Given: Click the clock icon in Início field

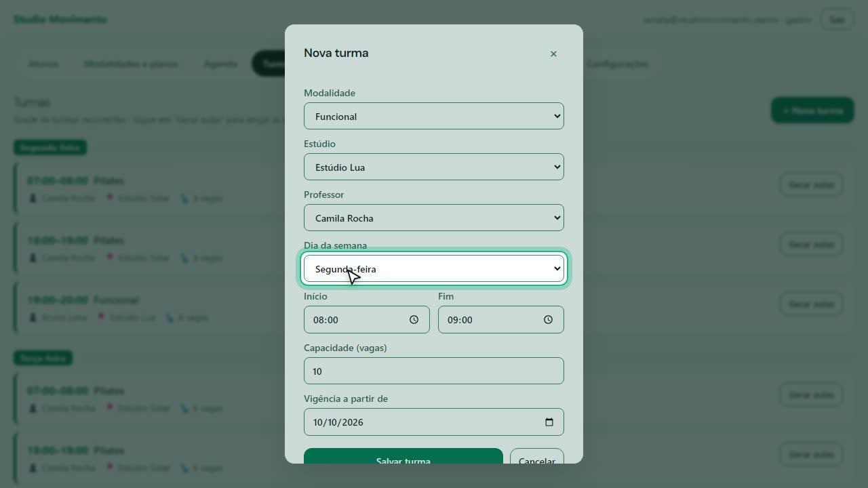Looking at the screenshot, I should [414, 320].
